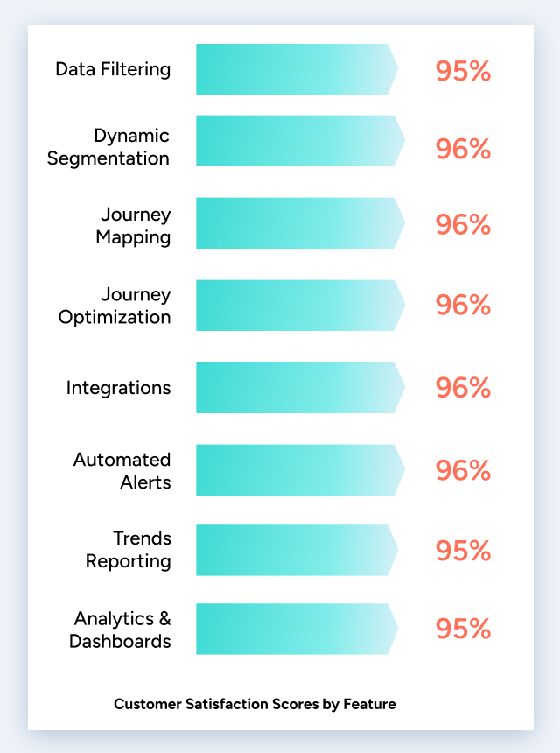560x753 pixels.
Task: Select the Automated Alerts label
Action: (x=122, y=470)
